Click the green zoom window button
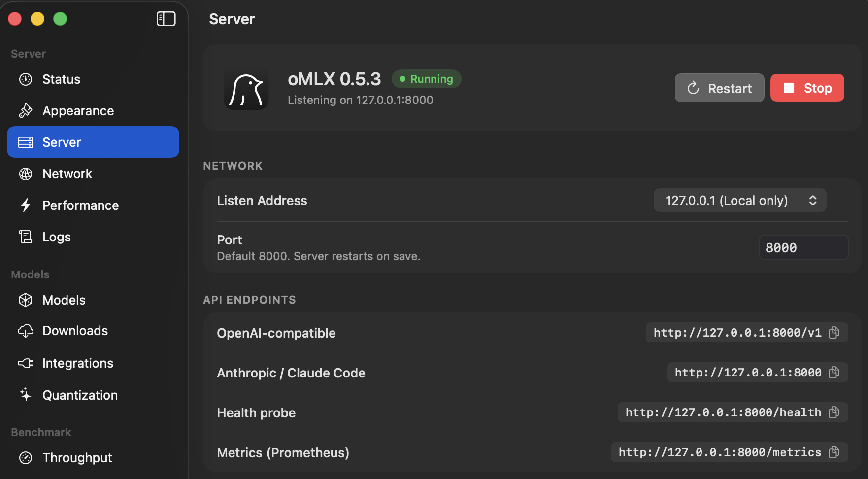 (60, 19)
